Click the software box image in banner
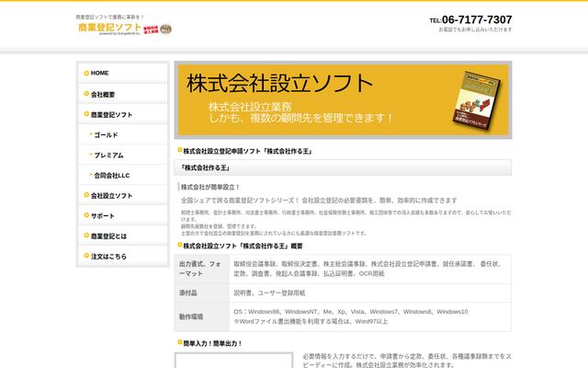Screen dimensions: 588x368 coord(477,101)
